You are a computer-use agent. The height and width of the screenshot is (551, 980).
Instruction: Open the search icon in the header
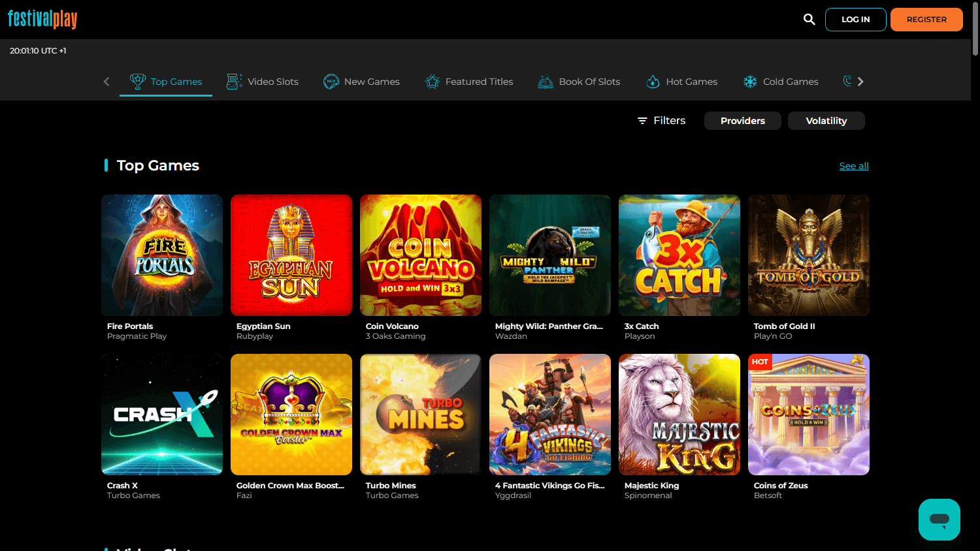click(x=809, y=20)
